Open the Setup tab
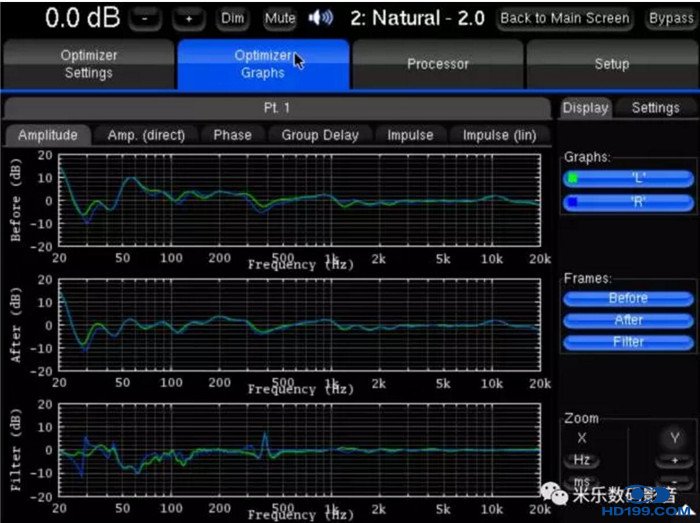The width and height of the screenshot is (700, 523). [x=611, y=65]
